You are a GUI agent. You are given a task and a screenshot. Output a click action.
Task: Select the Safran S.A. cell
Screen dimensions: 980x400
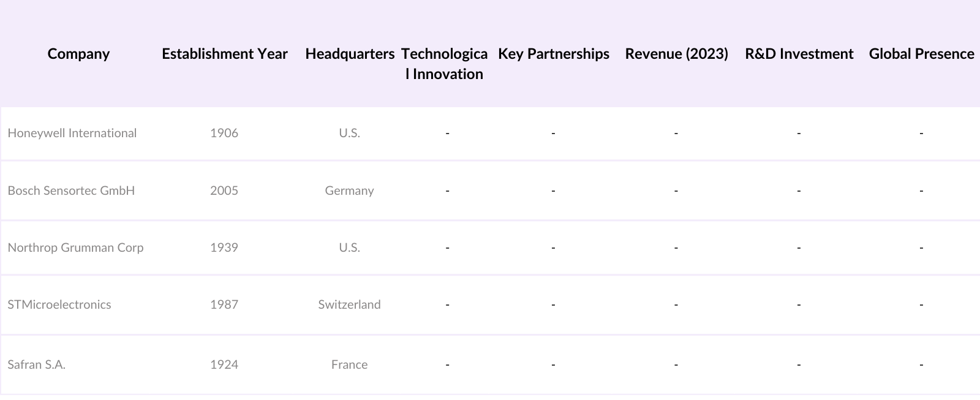pyautogui.click(x=37, y=364)
